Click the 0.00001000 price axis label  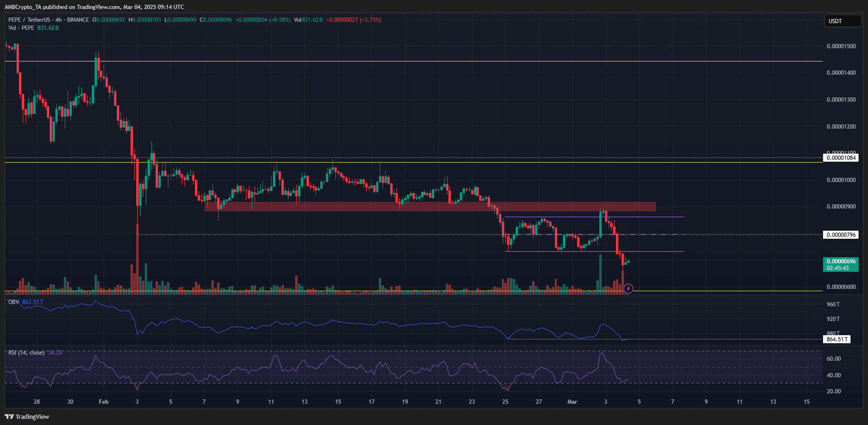pyautogui.click(x=841, y=180)
